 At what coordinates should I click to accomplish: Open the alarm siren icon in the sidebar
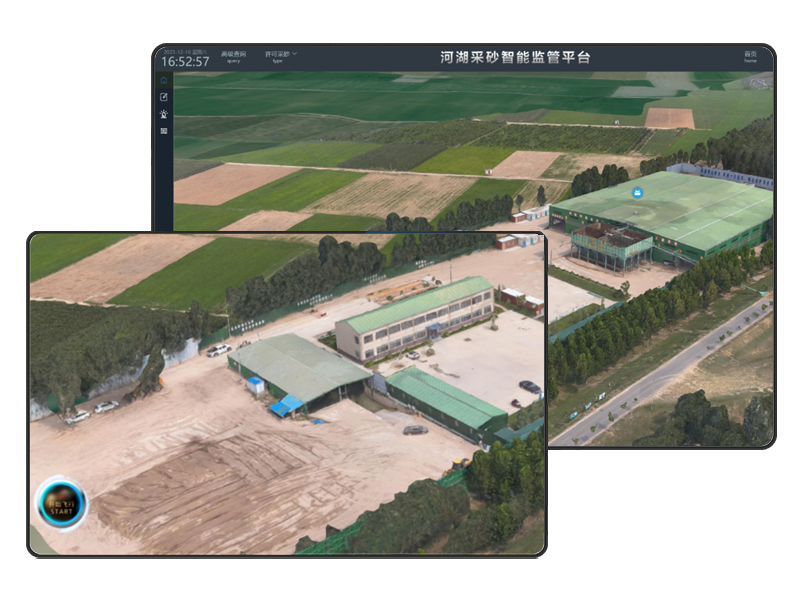click(x=164, y=114)
